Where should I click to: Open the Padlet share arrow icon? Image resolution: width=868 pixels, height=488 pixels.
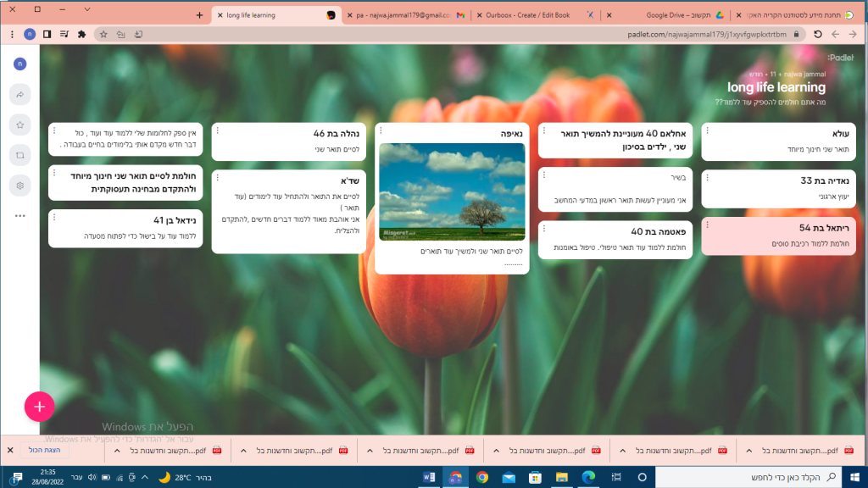20,96
